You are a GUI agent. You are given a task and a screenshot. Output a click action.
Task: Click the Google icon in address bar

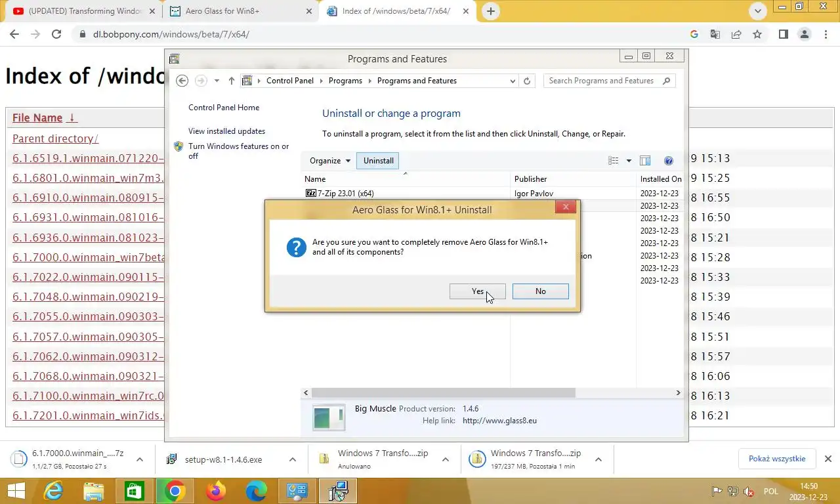coord(694,34)
